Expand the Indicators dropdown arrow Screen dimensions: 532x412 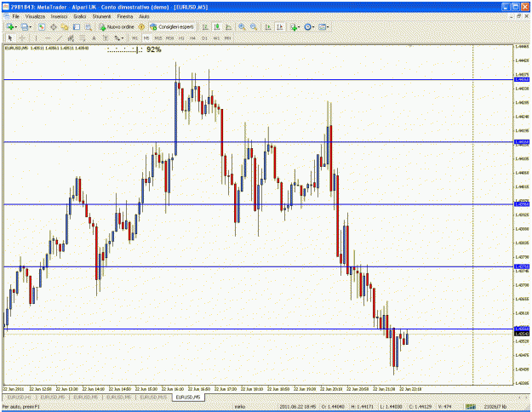pos(299,27)
